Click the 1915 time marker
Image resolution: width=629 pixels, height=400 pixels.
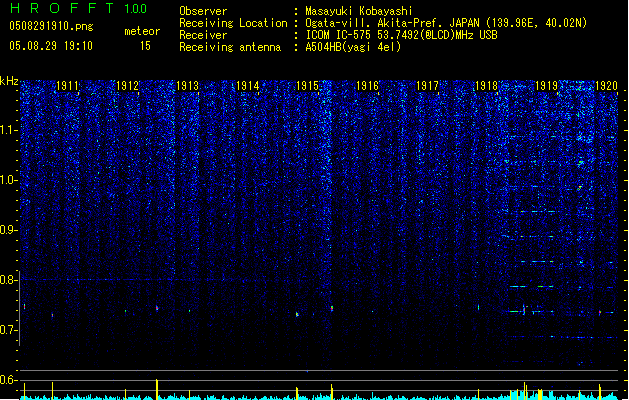click(x=307, y=86)
